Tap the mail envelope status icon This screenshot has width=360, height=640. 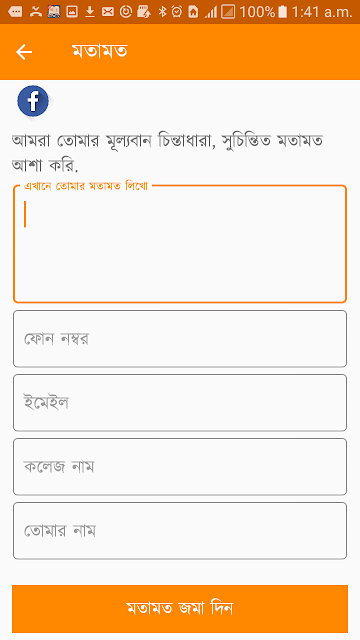pyautogui.click(x=108, y=12)
